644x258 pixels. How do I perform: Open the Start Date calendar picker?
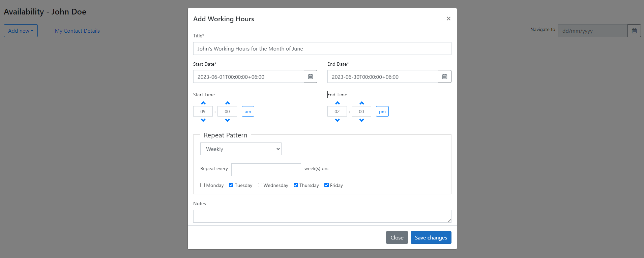(310, 76)
